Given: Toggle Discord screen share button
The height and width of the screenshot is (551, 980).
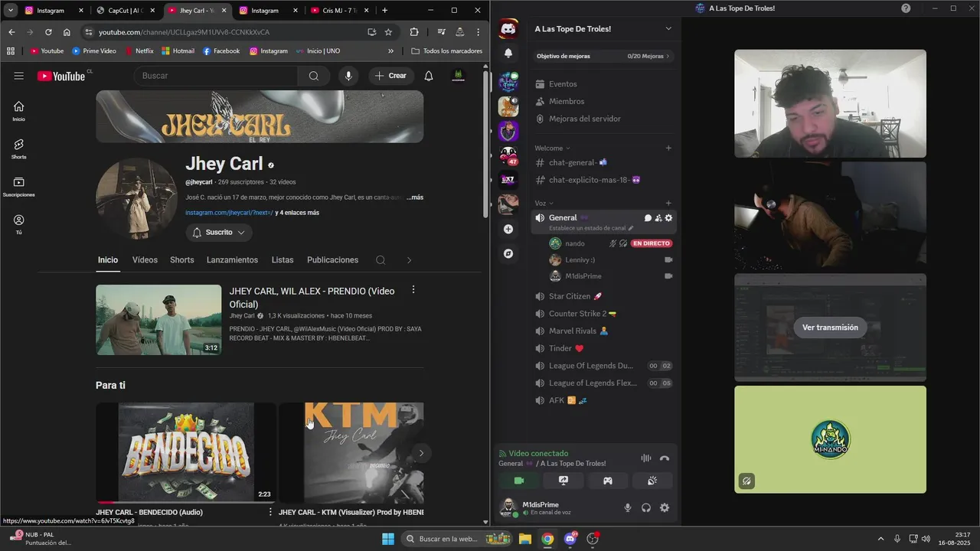Looking at the screenshot, I should 563,481.
